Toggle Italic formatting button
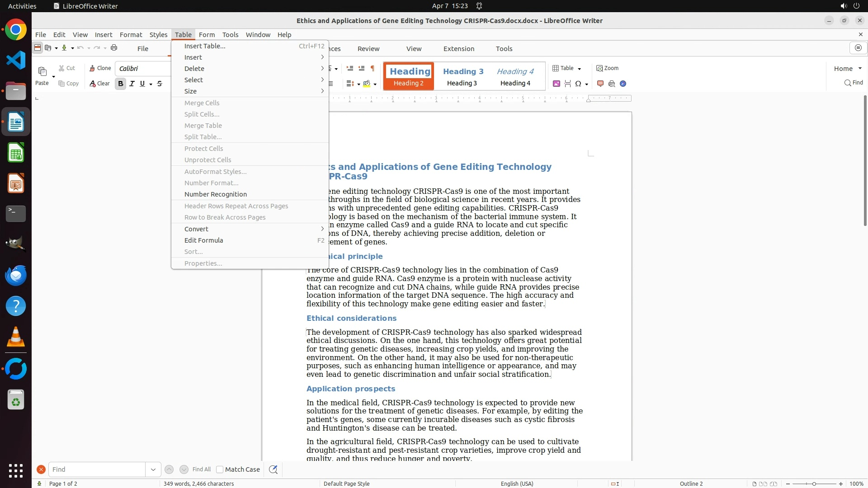 (x=132, y=84)
